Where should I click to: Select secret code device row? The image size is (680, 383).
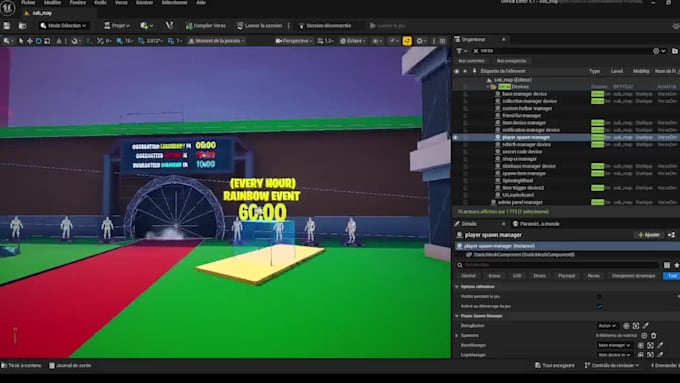pyautogui.click(x=522, y=152)
